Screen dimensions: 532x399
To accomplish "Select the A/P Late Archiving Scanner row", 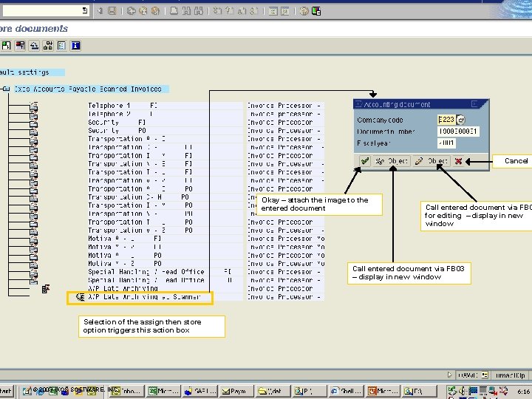I will (144, 297).
